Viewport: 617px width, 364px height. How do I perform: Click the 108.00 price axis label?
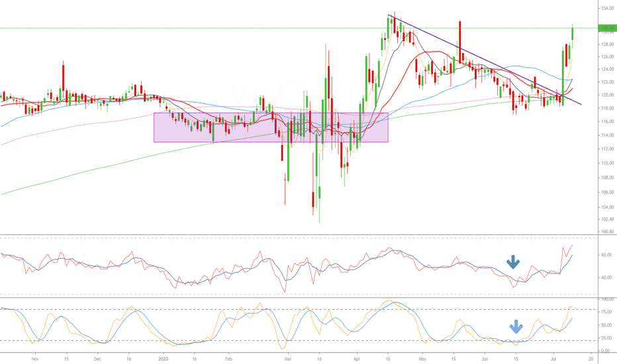[608, 177]
